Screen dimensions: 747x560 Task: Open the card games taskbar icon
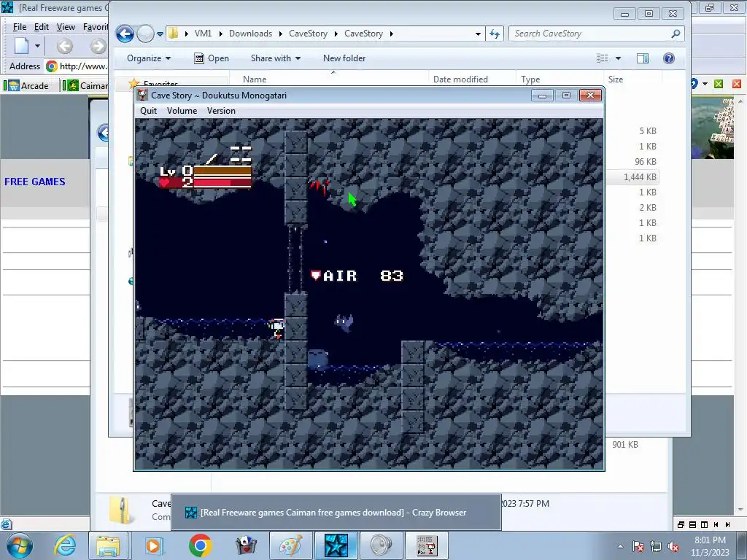(x=246, y=545)
